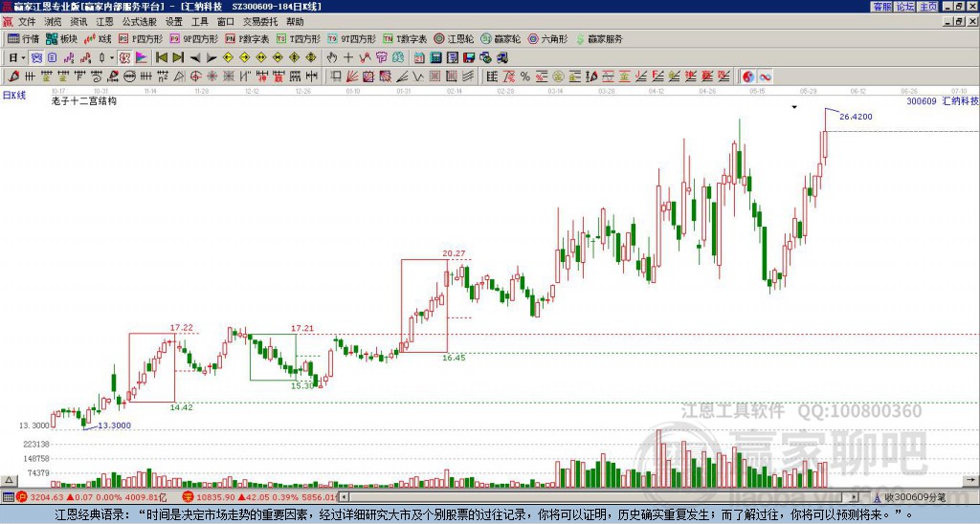Select the crosshair cursor tool

tap(348, 58)
